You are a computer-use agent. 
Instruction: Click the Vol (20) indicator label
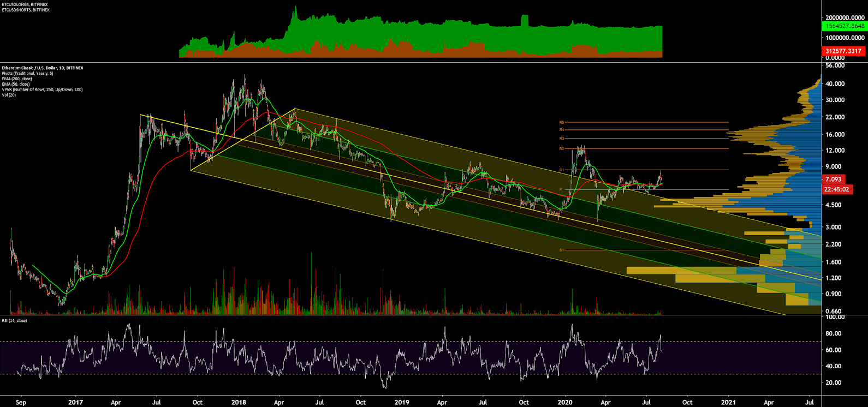click(x=9, y=95)
